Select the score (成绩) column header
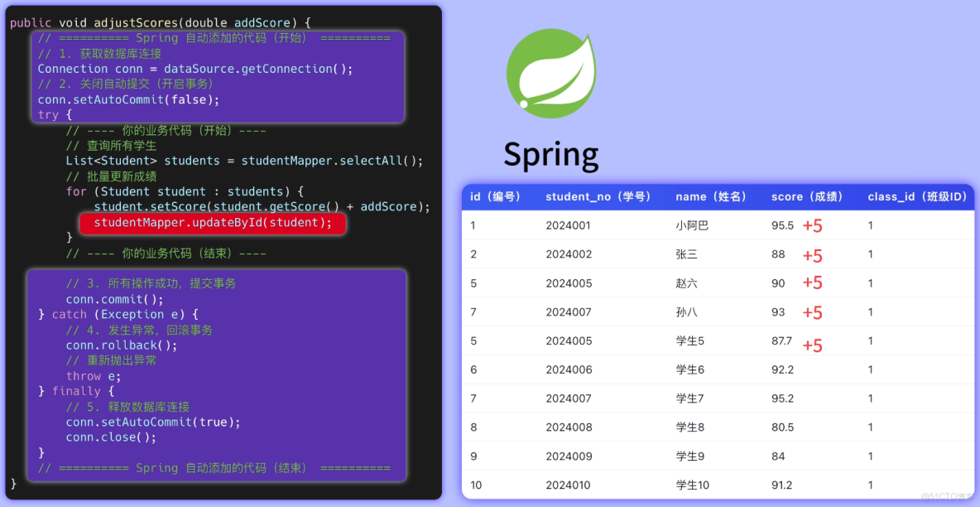Image resolution: width=980 pixels, height=507 pixels. [x=807, y=196]
